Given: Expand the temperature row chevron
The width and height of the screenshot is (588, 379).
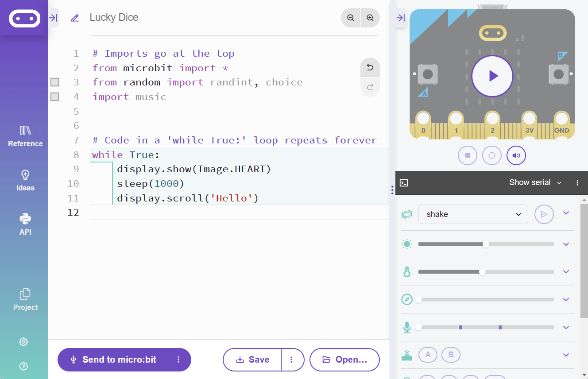Looking at the screenshot, I should (x=566, y=272).
